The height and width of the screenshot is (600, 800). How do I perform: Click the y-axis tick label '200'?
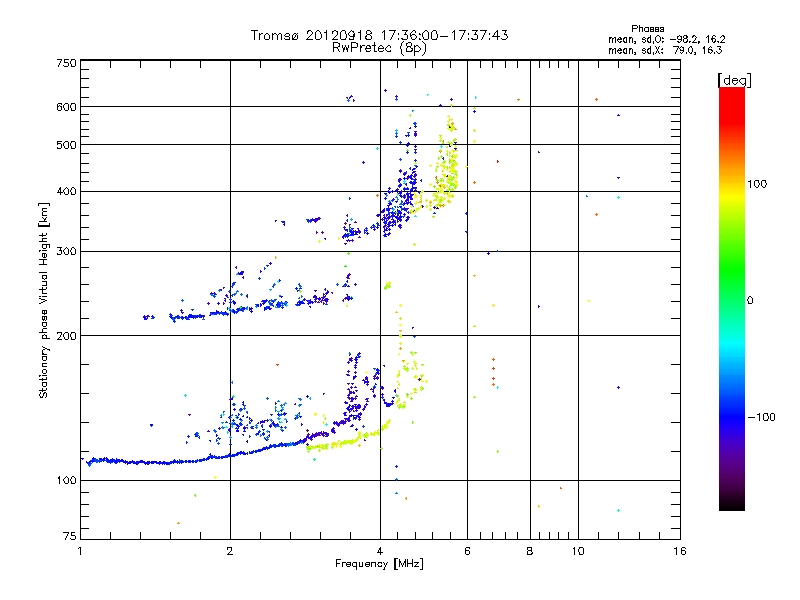tap(66, 336)
